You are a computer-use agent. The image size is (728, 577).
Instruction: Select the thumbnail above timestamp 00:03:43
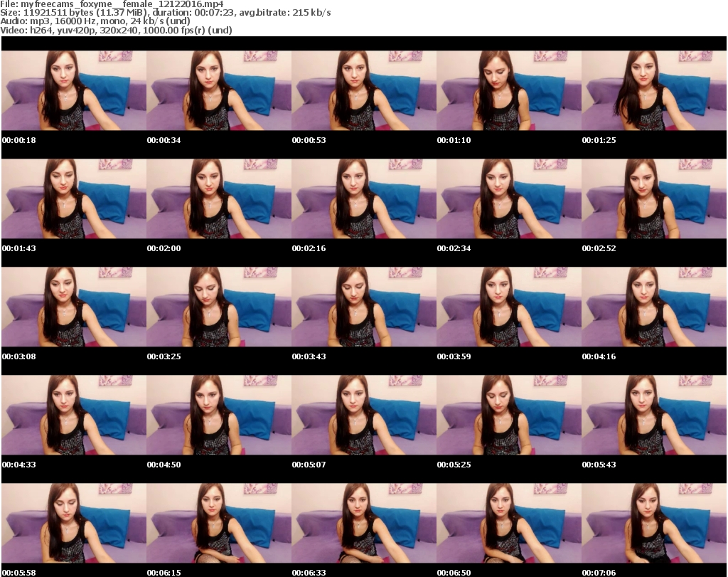click(x=364, y=307)
